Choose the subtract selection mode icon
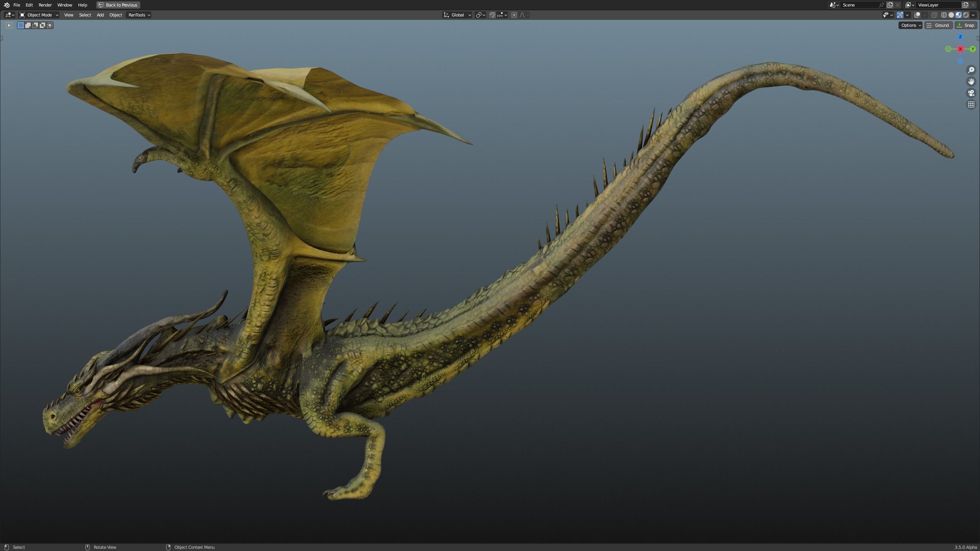Viewport: 980px width, 551px height. (35, 25)
